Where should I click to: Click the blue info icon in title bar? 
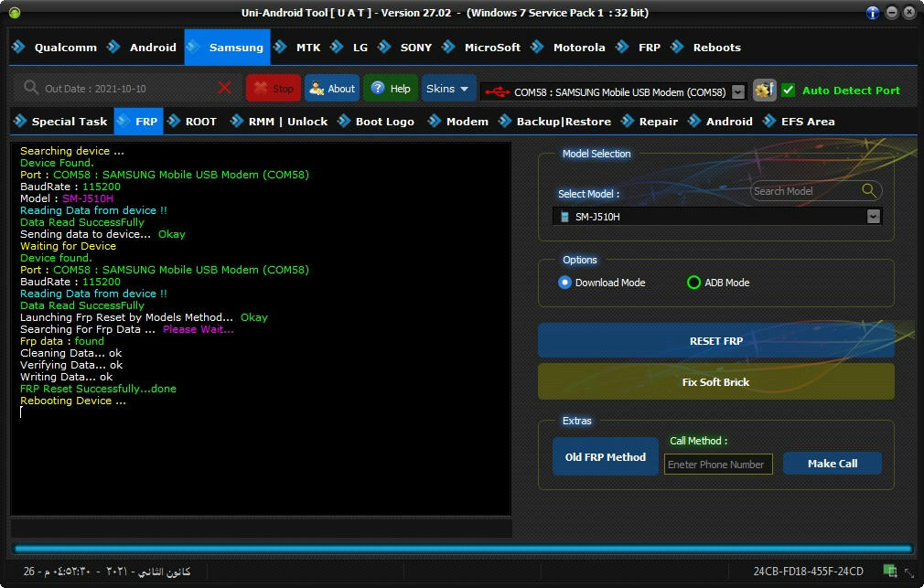(873, 13)
